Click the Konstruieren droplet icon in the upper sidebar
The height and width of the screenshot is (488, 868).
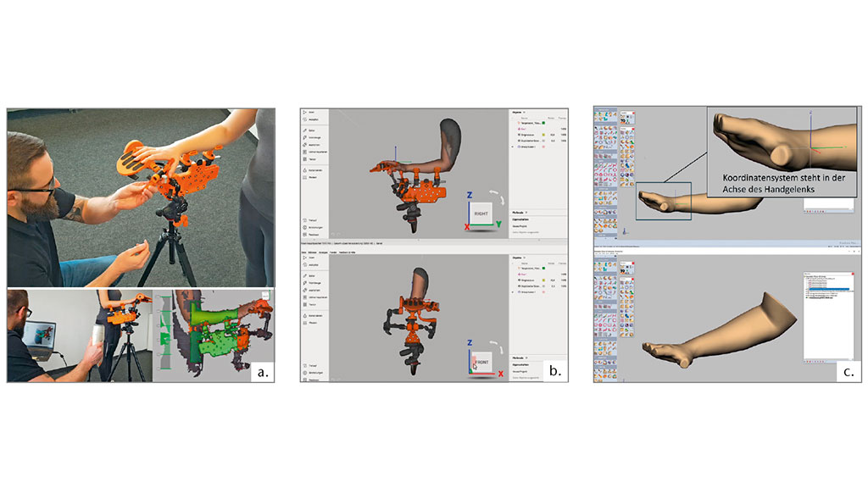305,170
